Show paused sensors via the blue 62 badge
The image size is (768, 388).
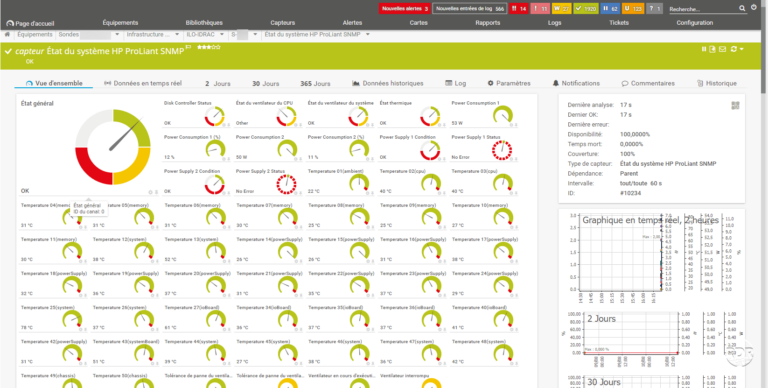tap(610, 9)
